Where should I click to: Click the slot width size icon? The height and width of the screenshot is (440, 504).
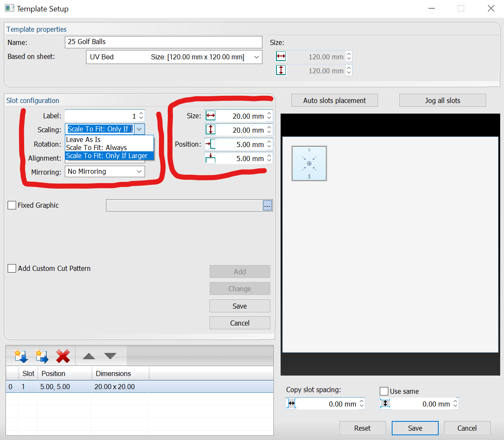211,116
